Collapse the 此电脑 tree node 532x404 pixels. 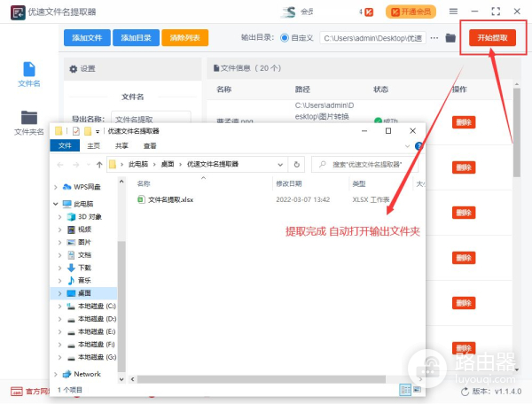click(x=56, y=204)
